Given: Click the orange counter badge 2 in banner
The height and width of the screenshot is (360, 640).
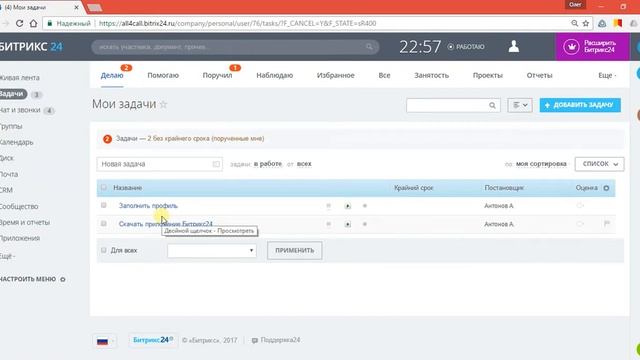Looking at the screenshot, I should pos(107,139).
